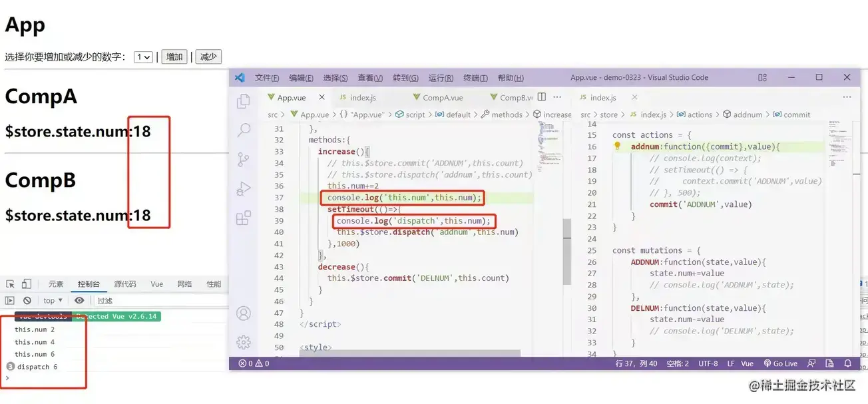Click the lightbulb code action on line 16
This screenshot has height=404, width=868.
[617, 146]
